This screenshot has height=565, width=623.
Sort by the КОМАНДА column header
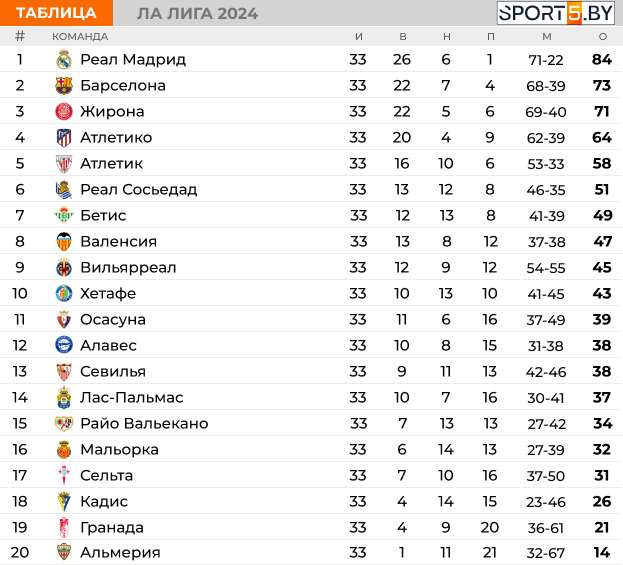click(80, 37)
